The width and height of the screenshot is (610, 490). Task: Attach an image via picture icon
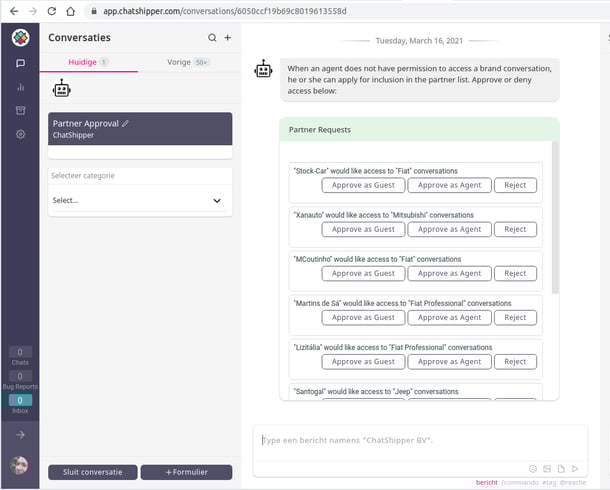click(547, 469)
